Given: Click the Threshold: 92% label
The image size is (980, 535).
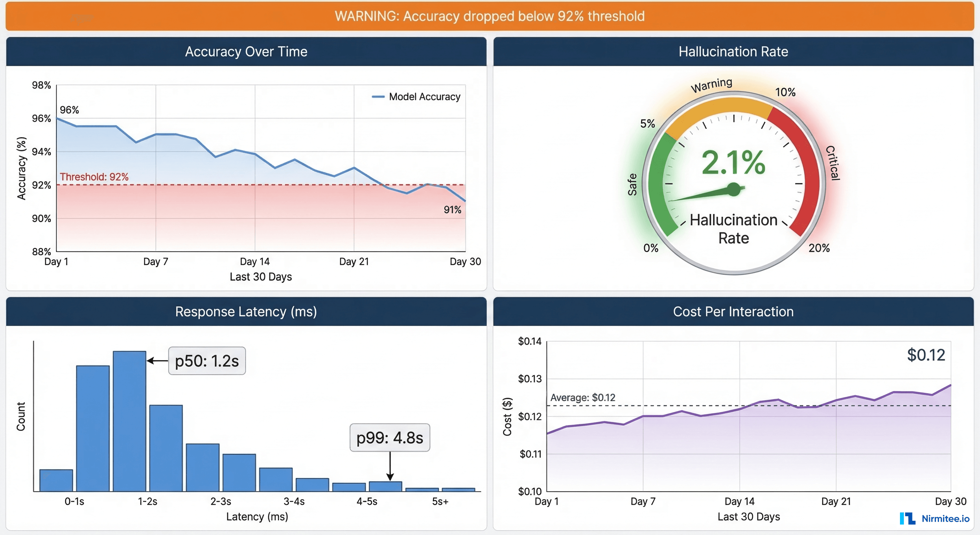Looking at the screenshot, I should 94,177.
